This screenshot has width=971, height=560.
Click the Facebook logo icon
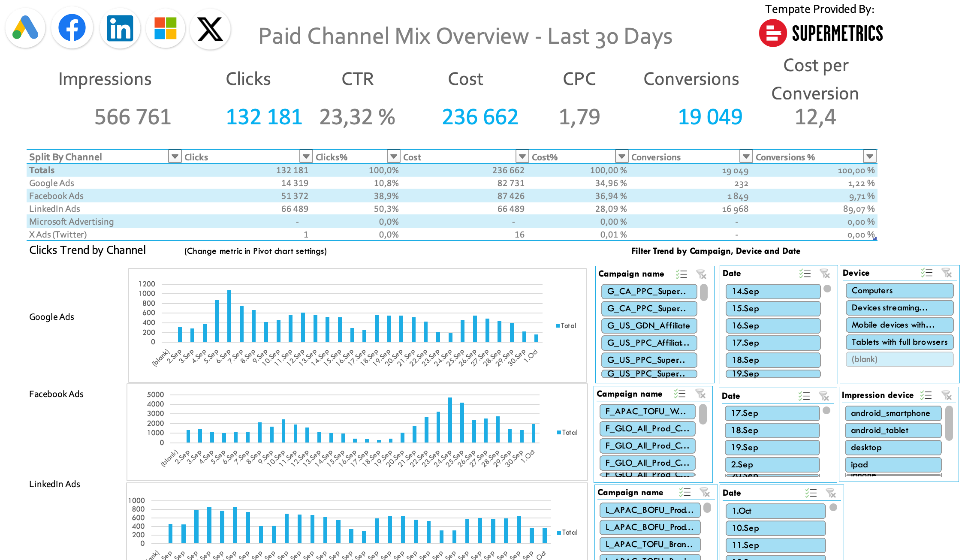click(72, 28)
